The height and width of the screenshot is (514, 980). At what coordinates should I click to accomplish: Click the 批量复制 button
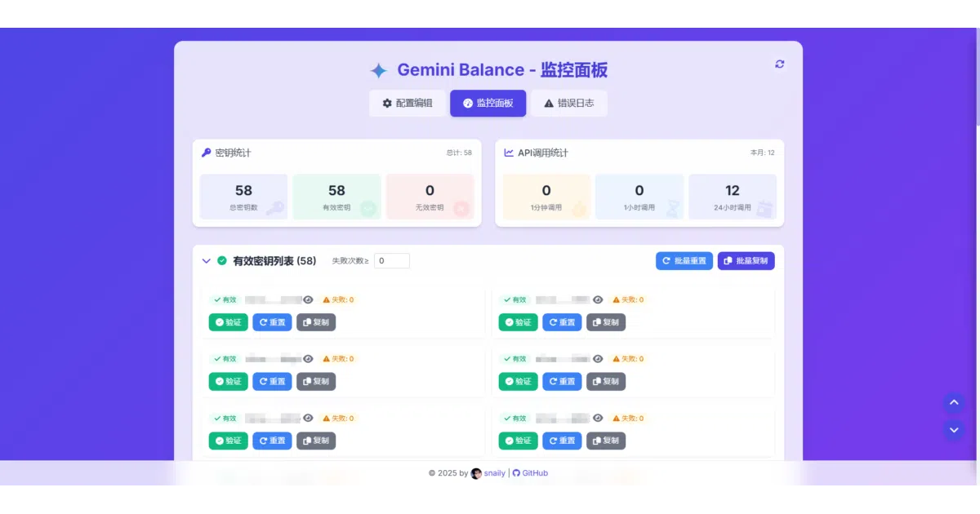pos(746,261)
